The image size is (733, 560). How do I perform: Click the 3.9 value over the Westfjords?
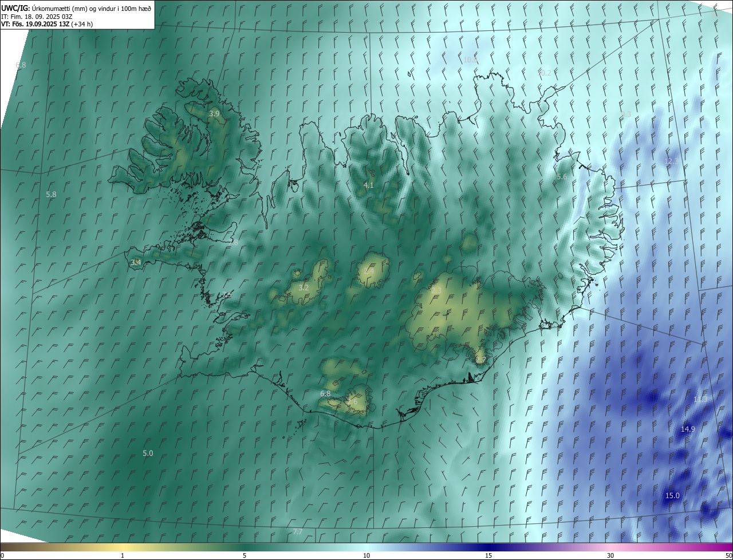214,114
